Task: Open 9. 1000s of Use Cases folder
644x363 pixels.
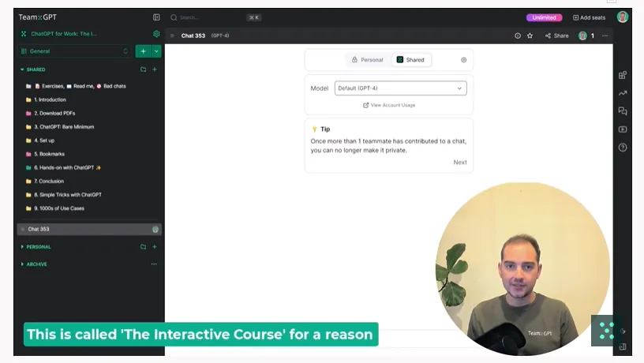Action: point(55,208)
